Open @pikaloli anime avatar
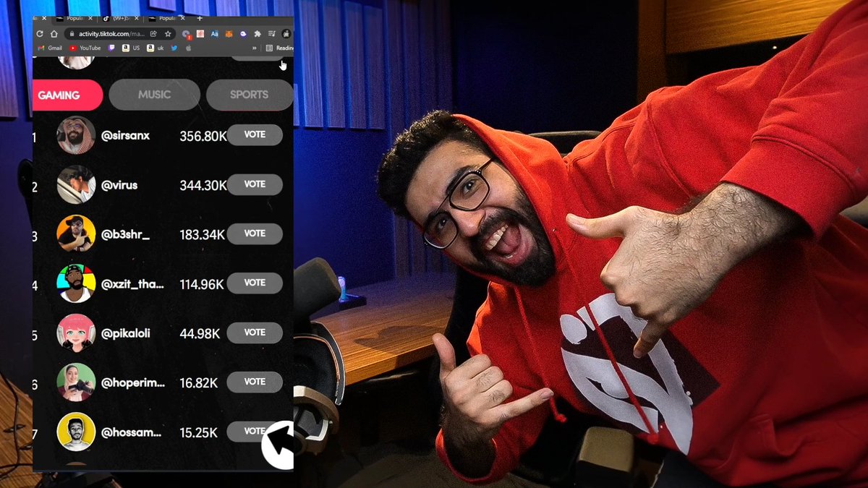 [76, 333]
